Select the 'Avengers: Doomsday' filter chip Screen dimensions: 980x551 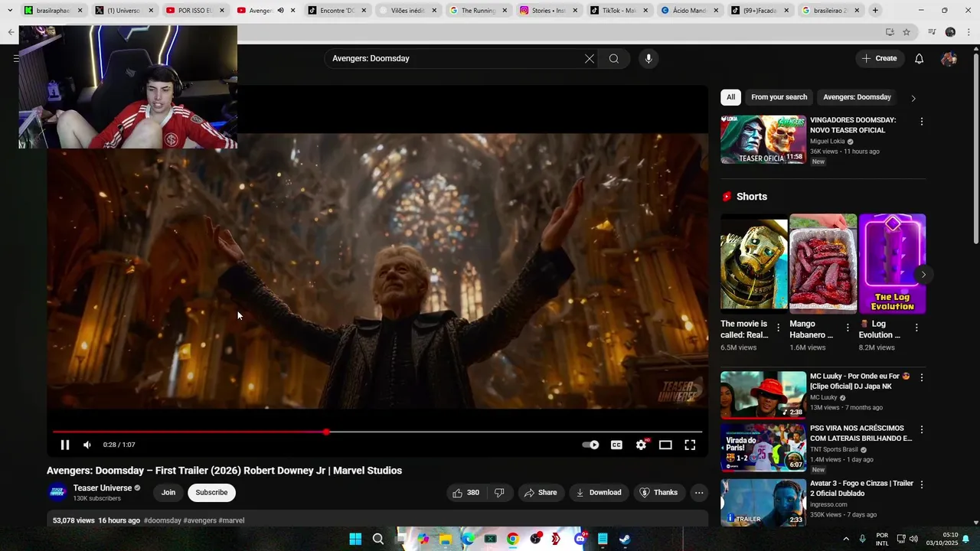click(x=857, y=97)
